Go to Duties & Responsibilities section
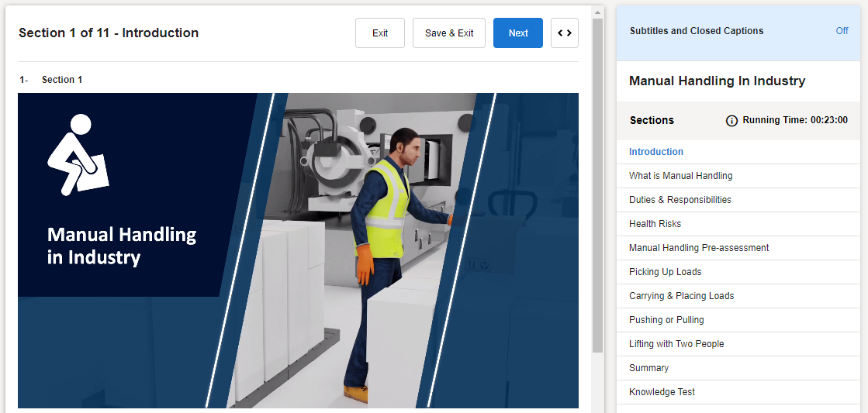Screen dimensions: 868x413 680,200
